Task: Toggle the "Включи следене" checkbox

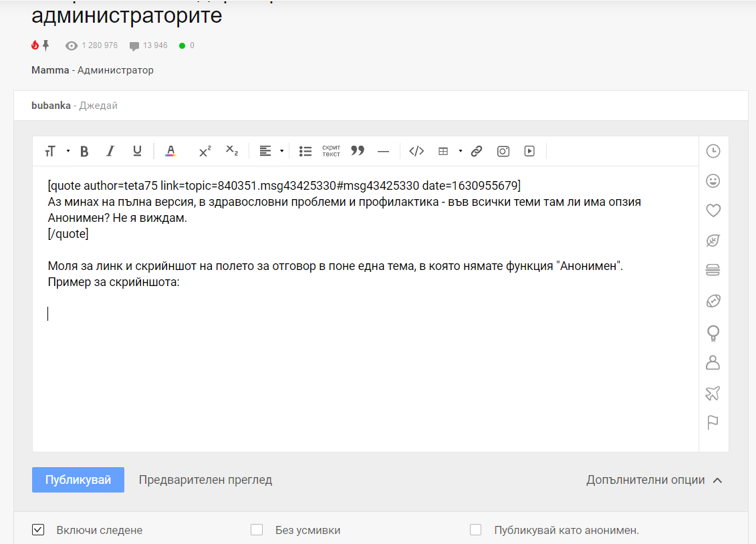Action: 38,530
